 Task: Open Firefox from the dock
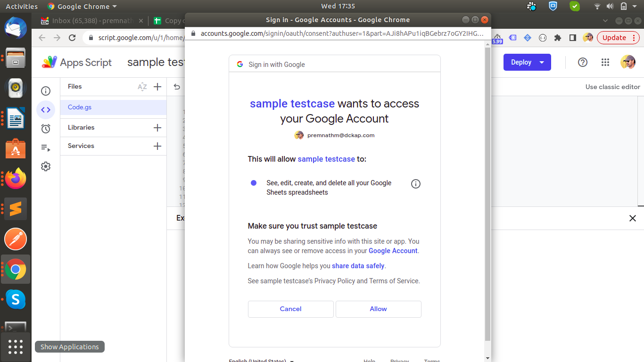[16, 179]
